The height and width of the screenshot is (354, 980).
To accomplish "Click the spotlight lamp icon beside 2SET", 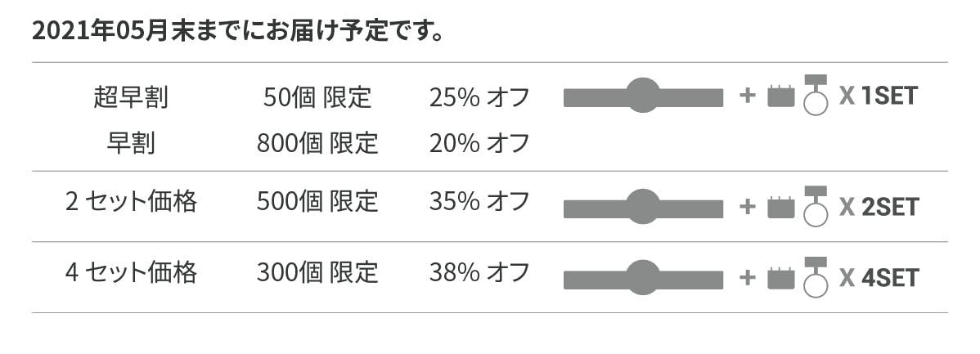I will pos(816,205).
